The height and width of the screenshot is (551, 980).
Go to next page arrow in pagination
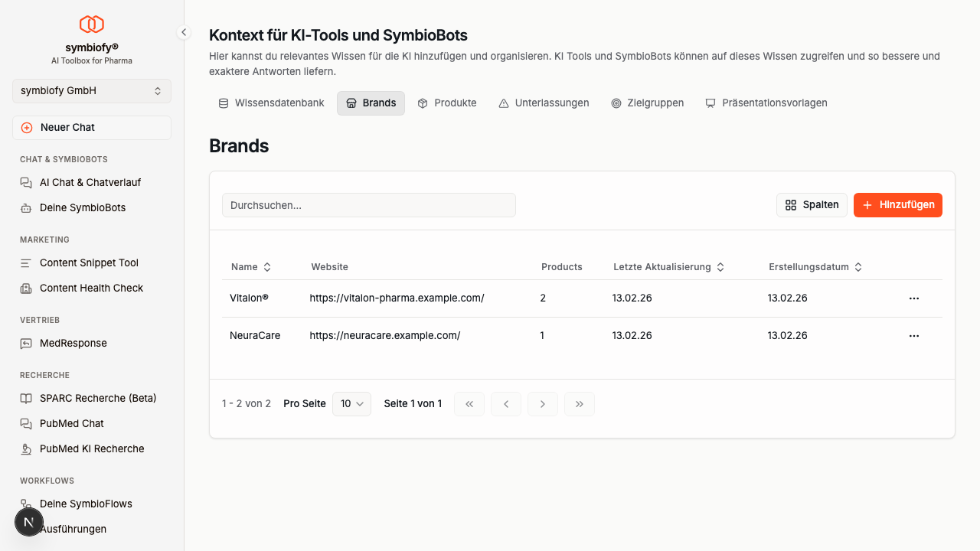pos(543,404)
